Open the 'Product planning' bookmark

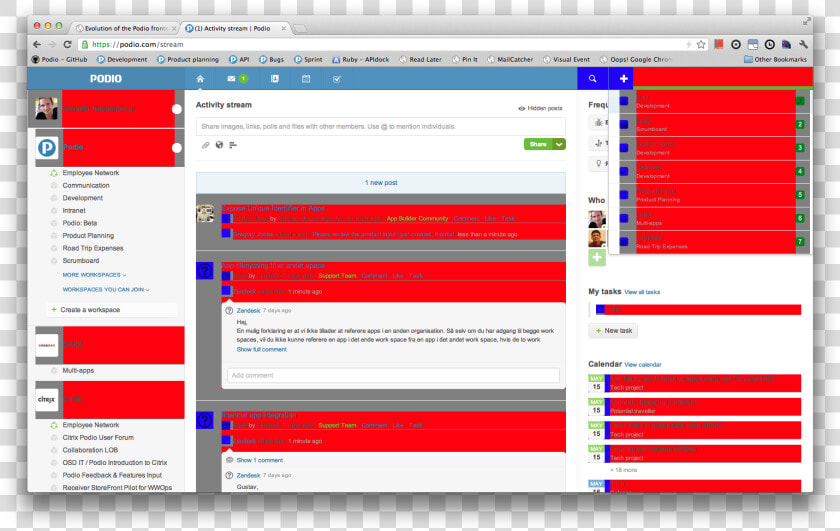point(188,59)
